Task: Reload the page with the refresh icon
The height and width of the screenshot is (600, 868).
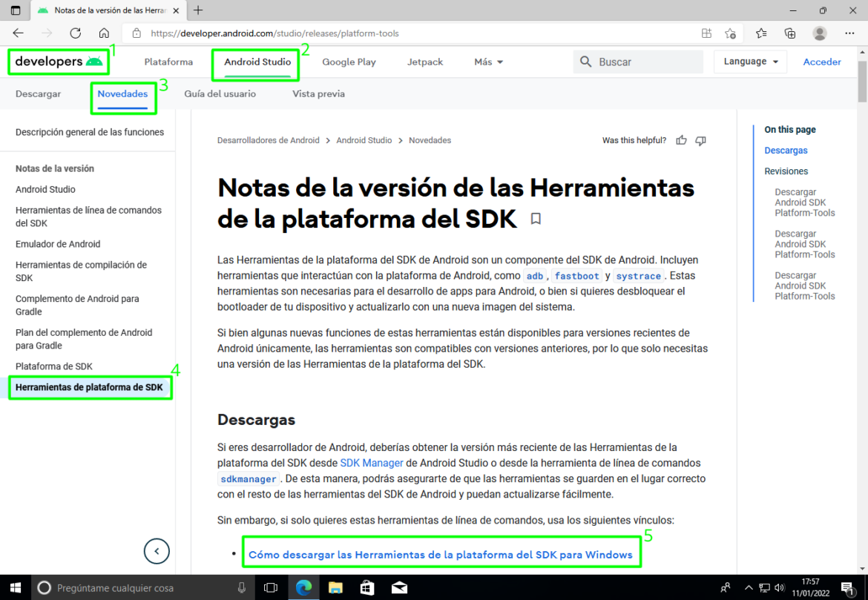Action: coord(75,33)
